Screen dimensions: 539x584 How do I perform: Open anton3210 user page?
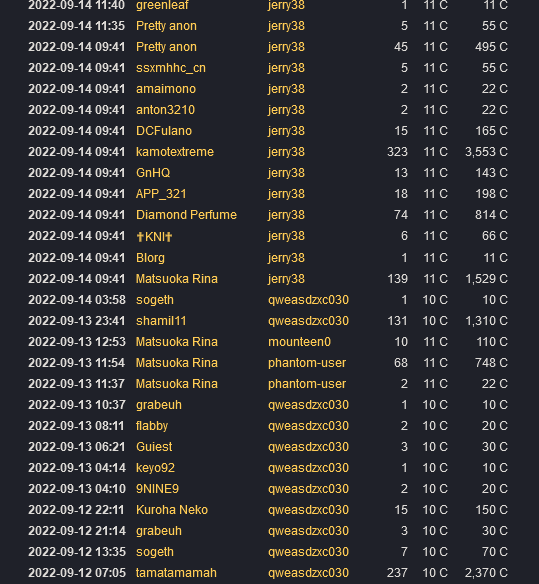(165, 110)
